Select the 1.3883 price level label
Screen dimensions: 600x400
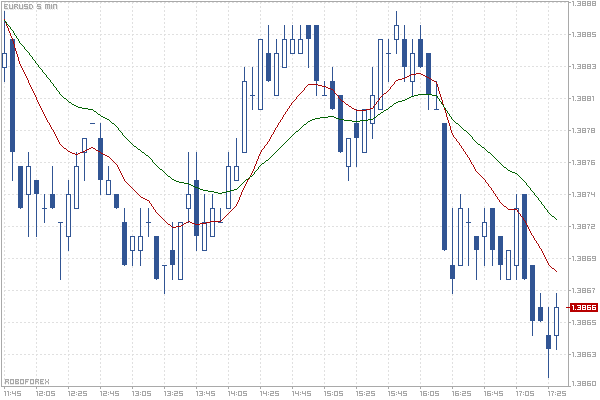point(584,67)
